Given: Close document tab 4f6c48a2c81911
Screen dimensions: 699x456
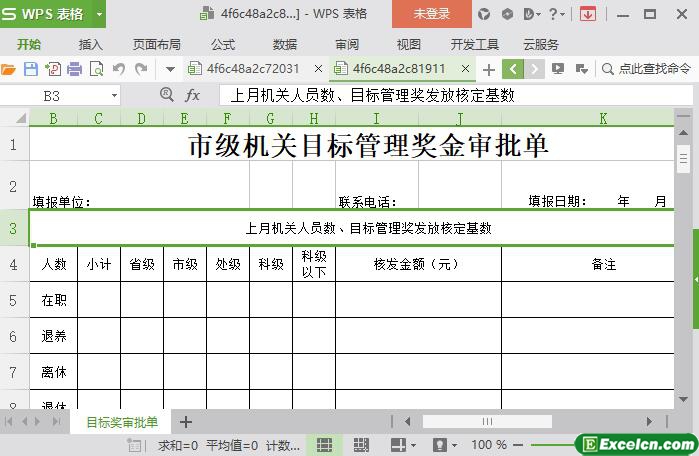Looking at the screenshot, I should pyautogui.click(x=465, y=69).
